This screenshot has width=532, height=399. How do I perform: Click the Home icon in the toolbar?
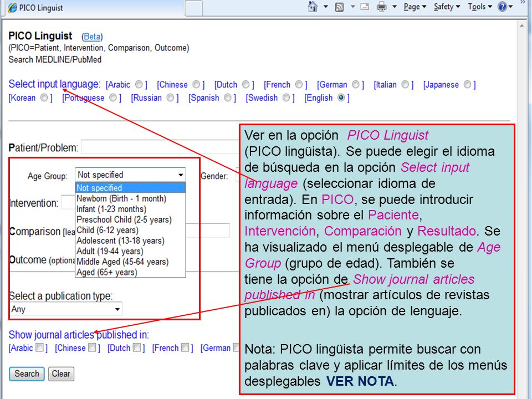(x=313, y=7)
